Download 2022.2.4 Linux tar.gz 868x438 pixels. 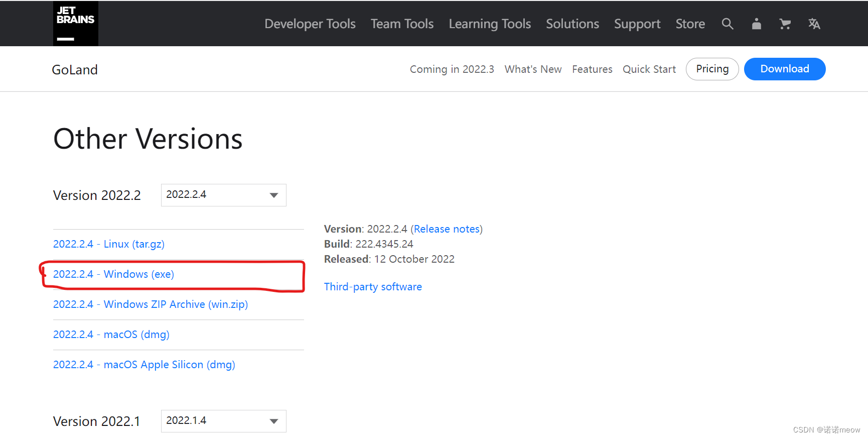point(109,244)
